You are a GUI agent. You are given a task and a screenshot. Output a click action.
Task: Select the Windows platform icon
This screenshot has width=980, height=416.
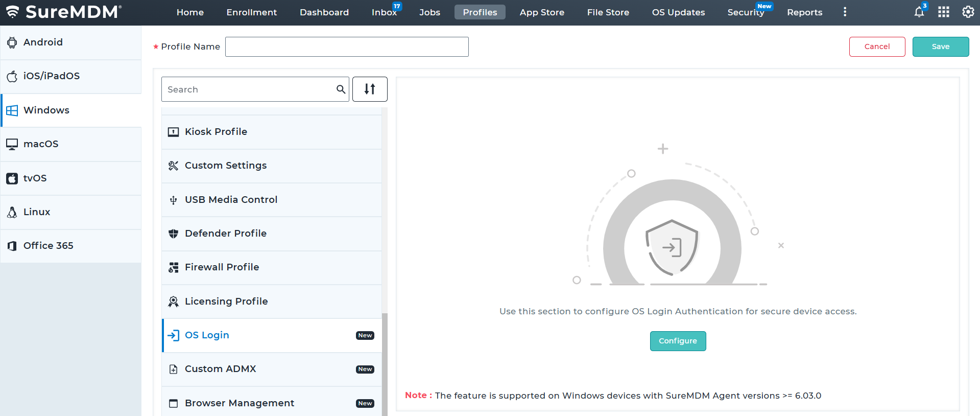(12, 110)
